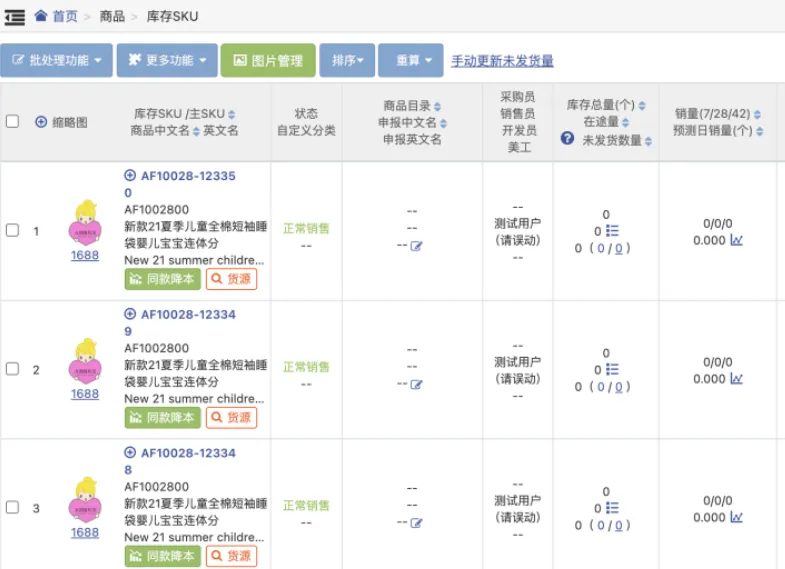Select 库存SKU breadcrumb
The width and height of the screenshot is (785, 569).
coord(172,17)
